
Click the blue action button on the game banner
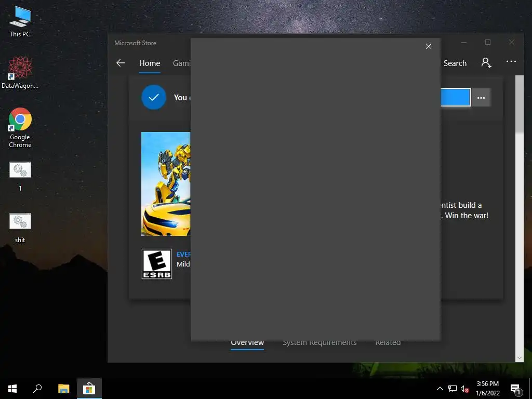click(455, 97)
